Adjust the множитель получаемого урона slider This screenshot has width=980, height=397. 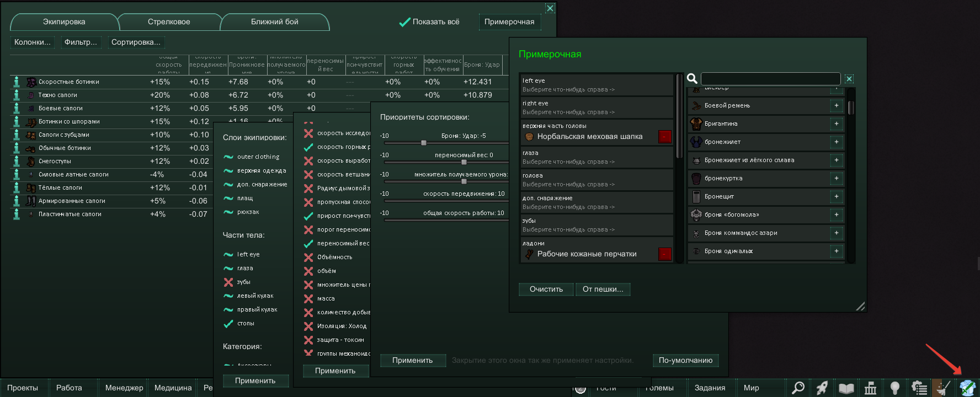click(464, 181)
